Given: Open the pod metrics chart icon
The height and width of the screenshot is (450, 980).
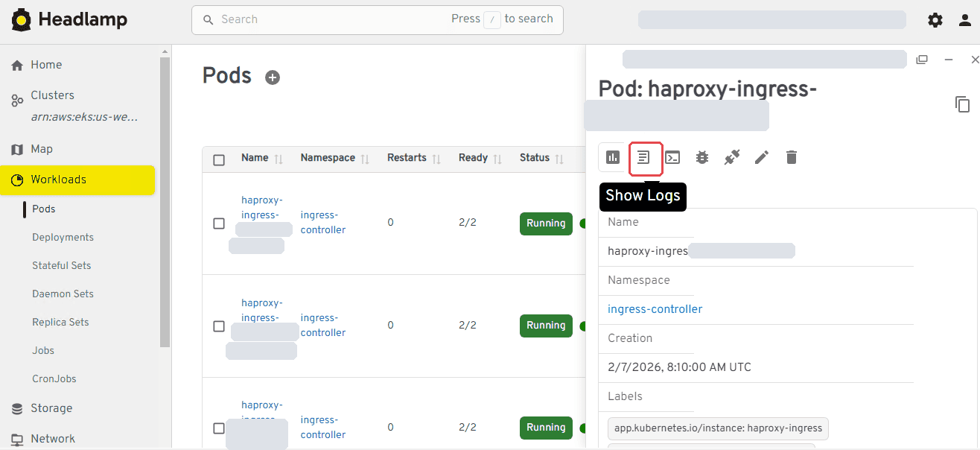Looking at the screenshot, I should point(613,157).
